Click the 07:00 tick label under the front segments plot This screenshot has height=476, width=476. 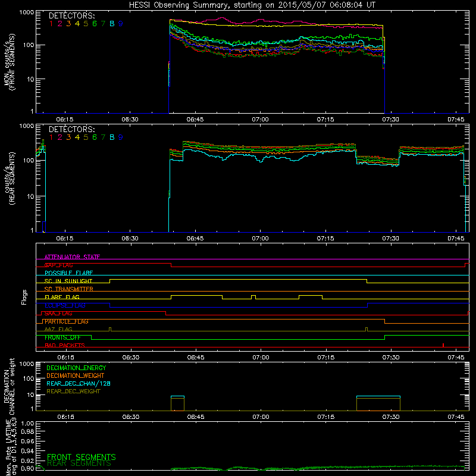[260, 120]
